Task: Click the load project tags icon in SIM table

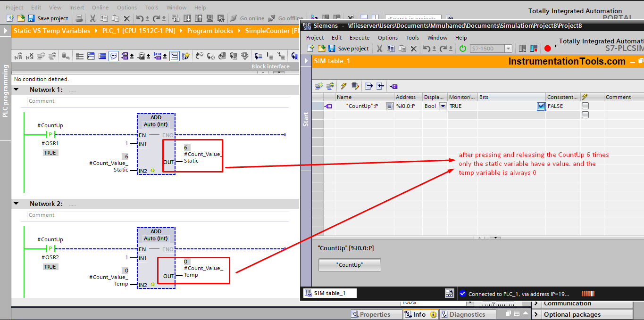Action: [393, 86]
